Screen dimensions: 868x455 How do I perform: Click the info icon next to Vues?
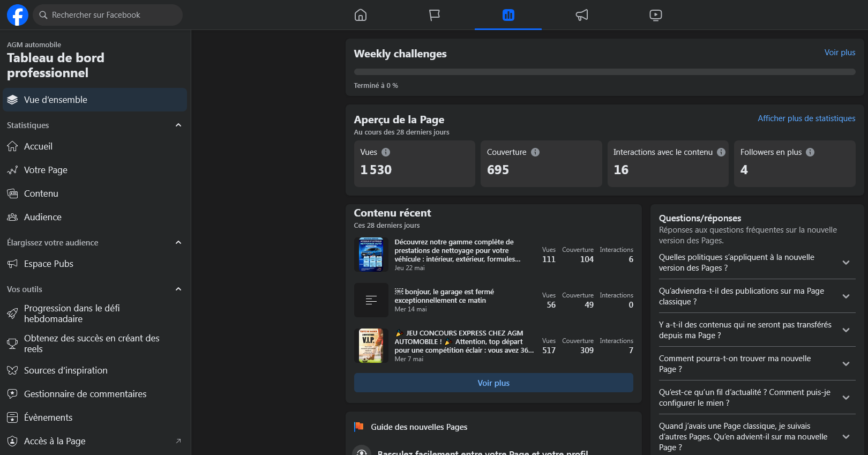(x=386, y=152)
